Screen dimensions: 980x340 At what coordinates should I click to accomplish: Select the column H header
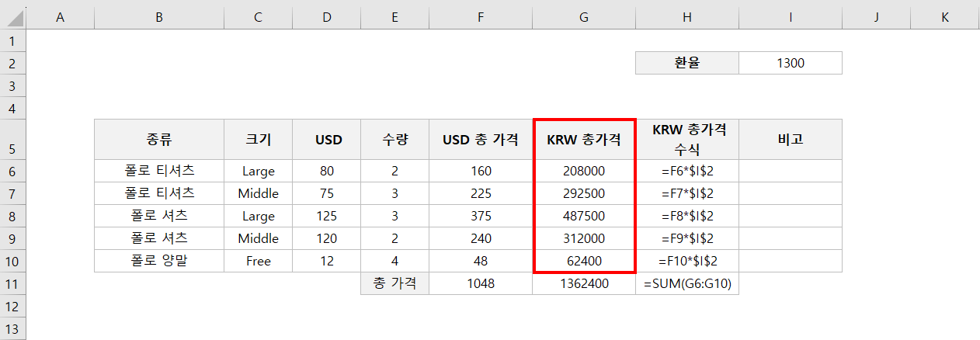coord(686,16)
